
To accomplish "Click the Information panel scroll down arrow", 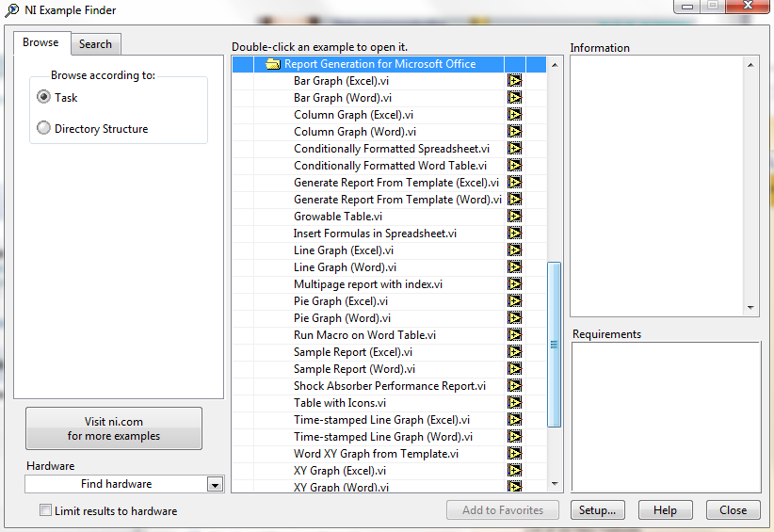I will pos(750,308).
